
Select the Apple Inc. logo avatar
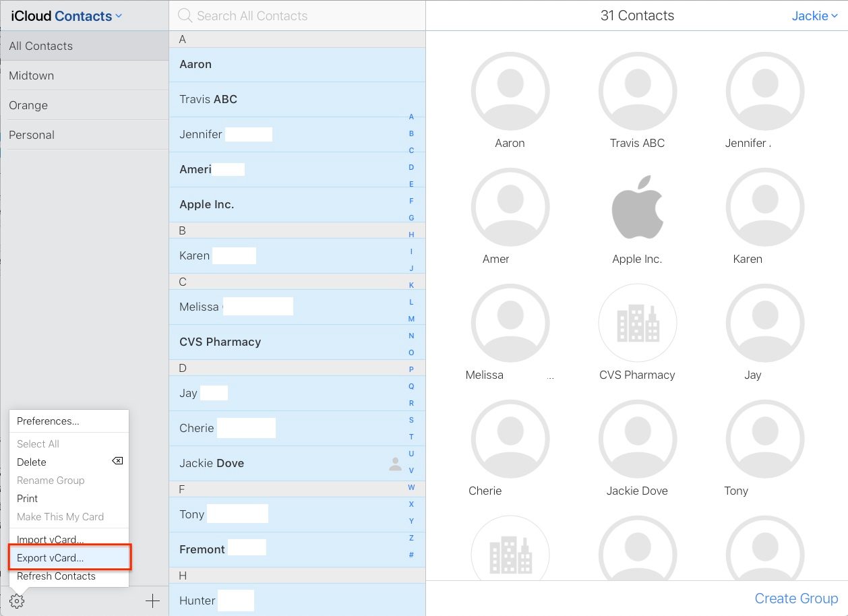pos(637,207)
